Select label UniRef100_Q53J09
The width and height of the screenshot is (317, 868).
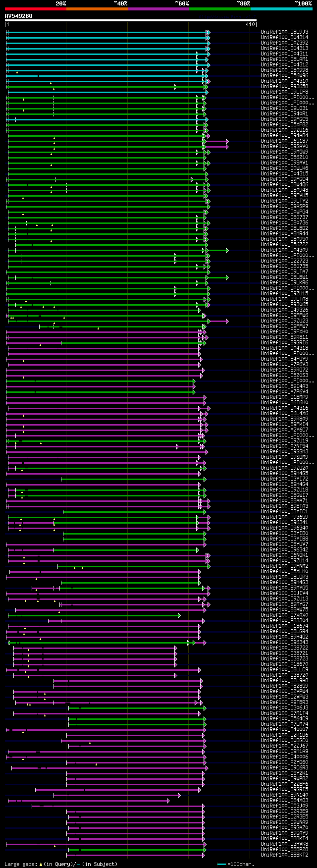[284, 806]
